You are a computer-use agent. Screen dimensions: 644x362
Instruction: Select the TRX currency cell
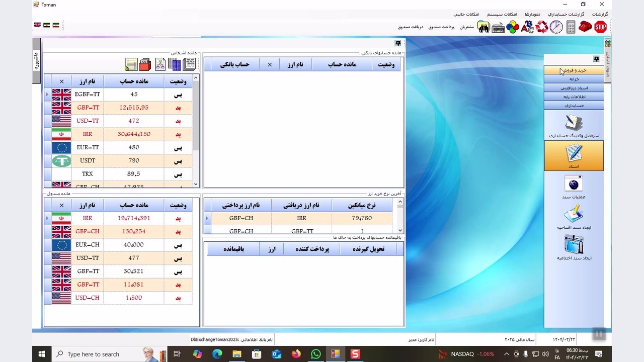(x=88, y=174)
